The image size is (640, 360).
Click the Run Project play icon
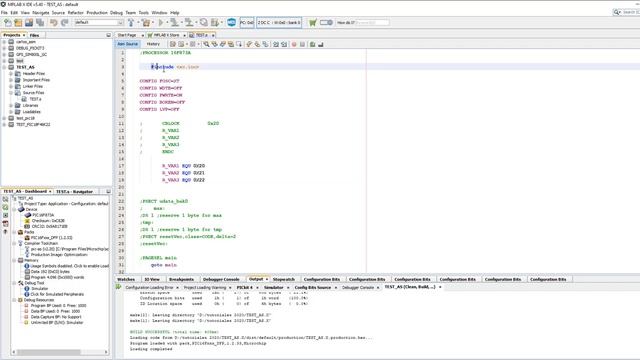click(161, 22)
